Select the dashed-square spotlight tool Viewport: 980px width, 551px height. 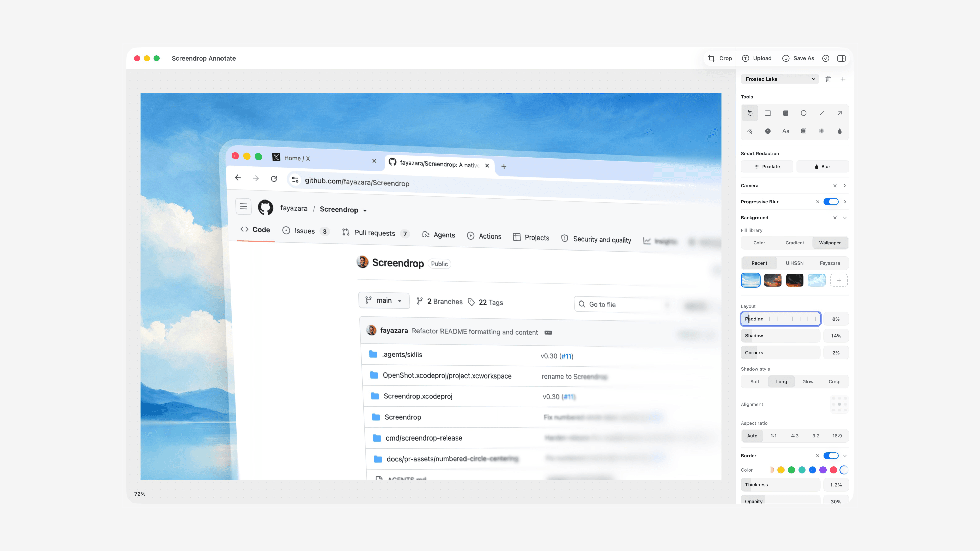(x=803, y=131)
